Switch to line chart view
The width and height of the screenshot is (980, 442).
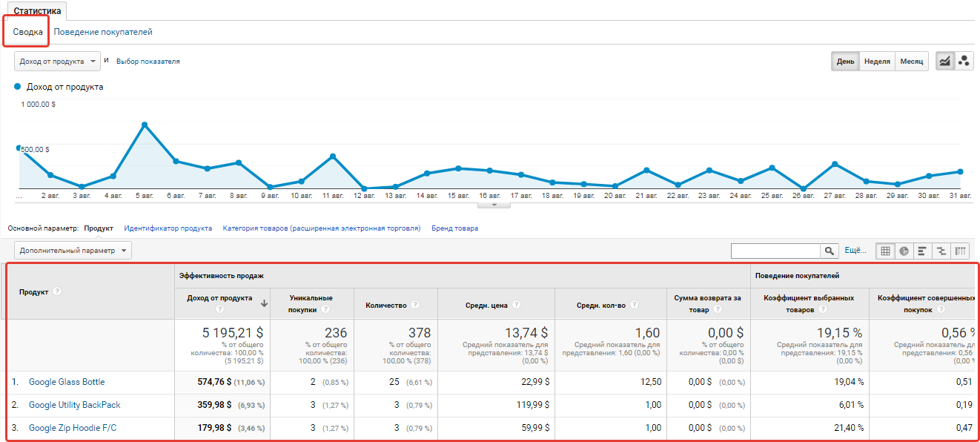[x=944, y=62]
